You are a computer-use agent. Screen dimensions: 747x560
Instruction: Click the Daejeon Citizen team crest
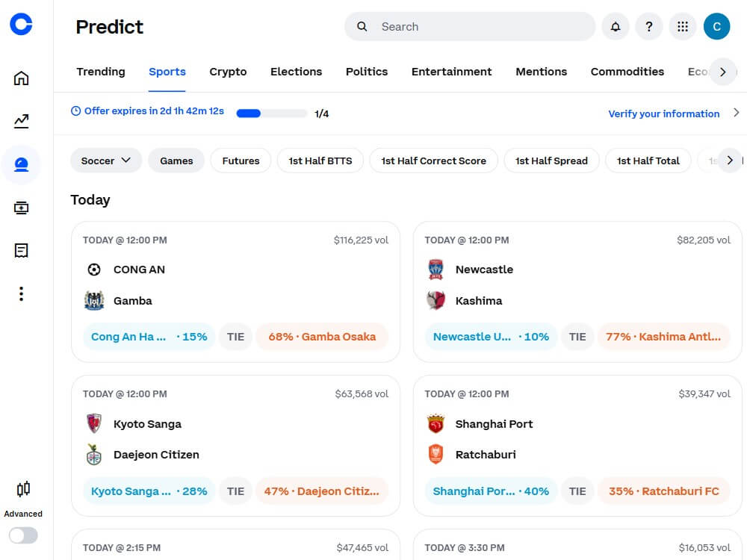coord(94,454)
